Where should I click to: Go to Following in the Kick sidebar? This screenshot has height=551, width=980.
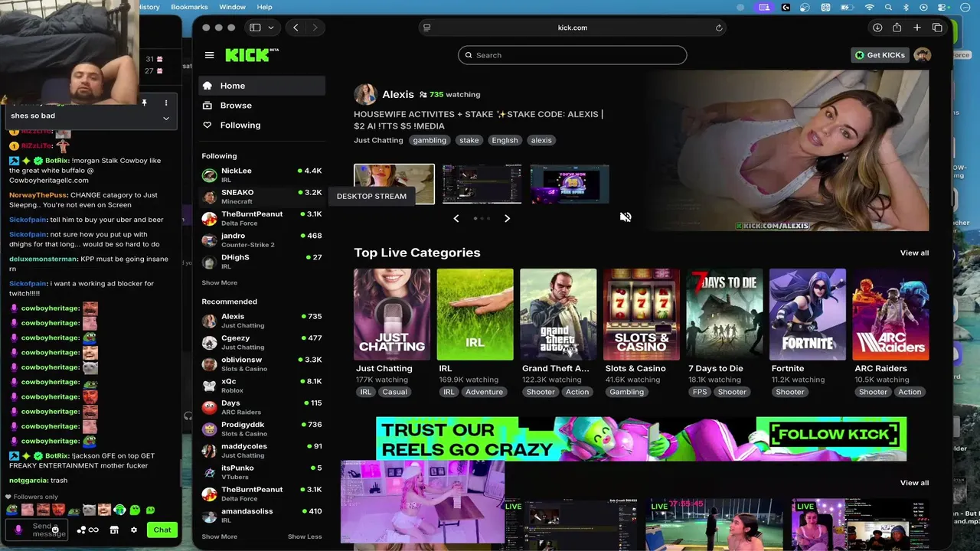pyautogui.click(x=262, y=126)
